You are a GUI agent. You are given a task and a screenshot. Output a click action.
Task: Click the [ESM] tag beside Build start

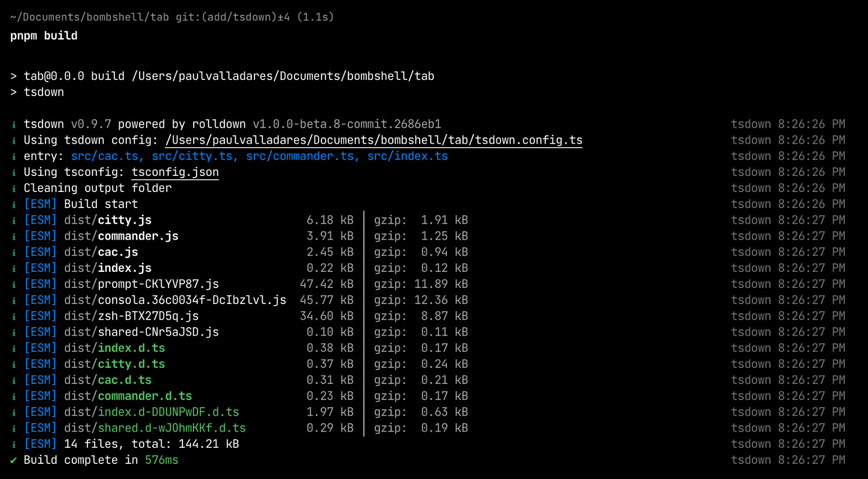click(40, 204)
